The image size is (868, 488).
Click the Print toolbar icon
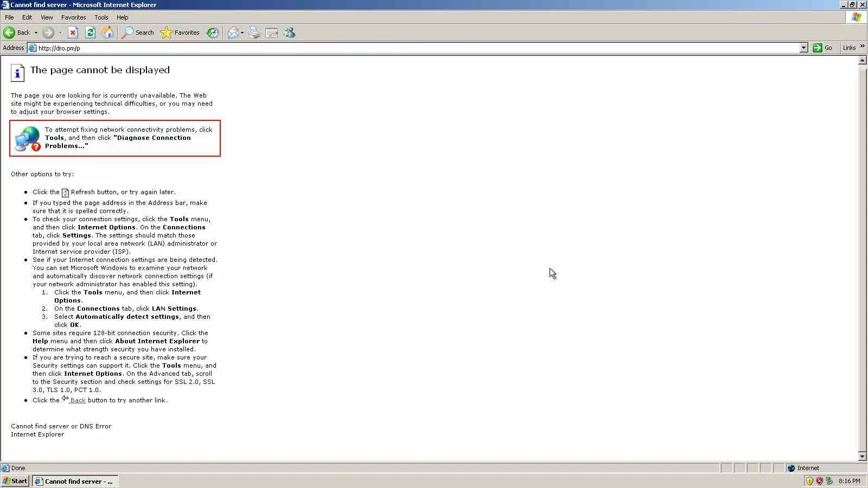(254, 33)
